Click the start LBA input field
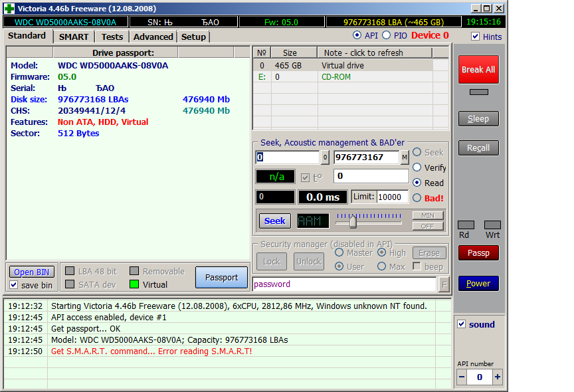 pyautogui.click(x=288, y=157)
